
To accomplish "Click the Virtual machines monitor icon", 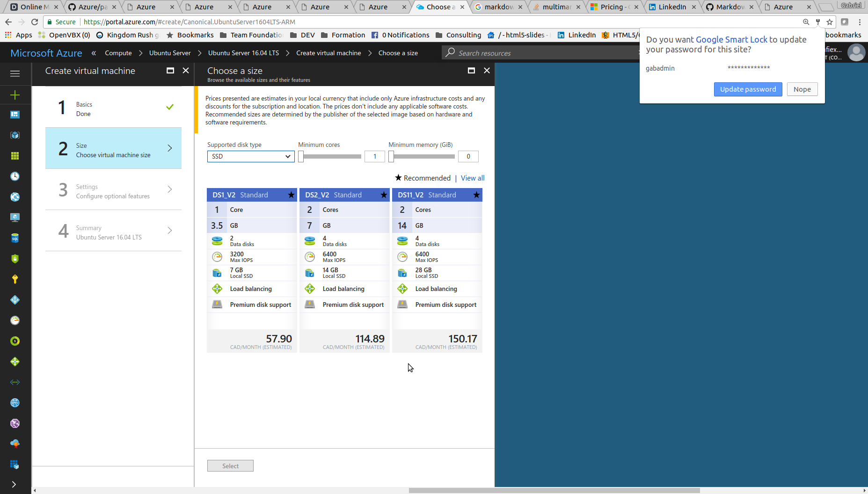I will (15, 218).
